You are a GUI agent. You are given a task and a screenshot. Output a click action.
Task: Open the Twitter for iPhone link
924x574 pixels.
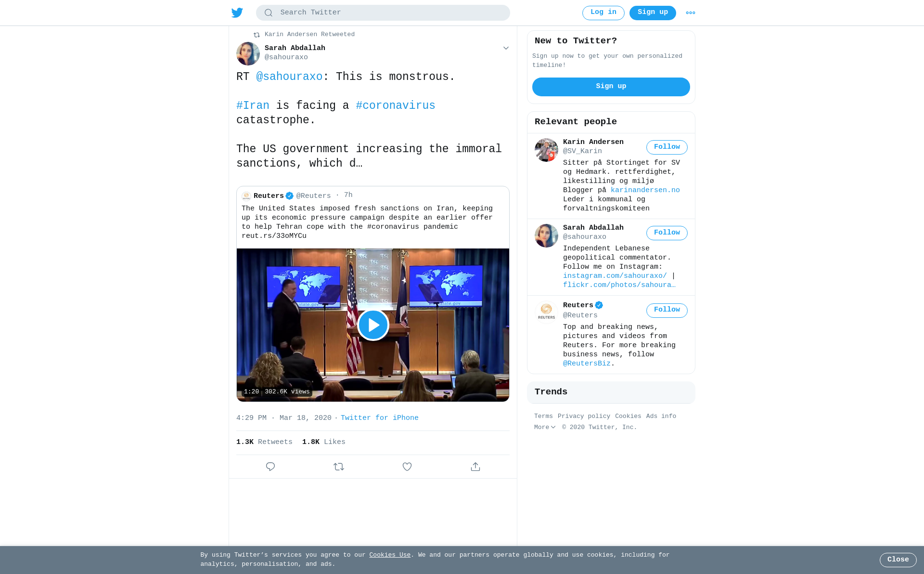coord(380,418)
